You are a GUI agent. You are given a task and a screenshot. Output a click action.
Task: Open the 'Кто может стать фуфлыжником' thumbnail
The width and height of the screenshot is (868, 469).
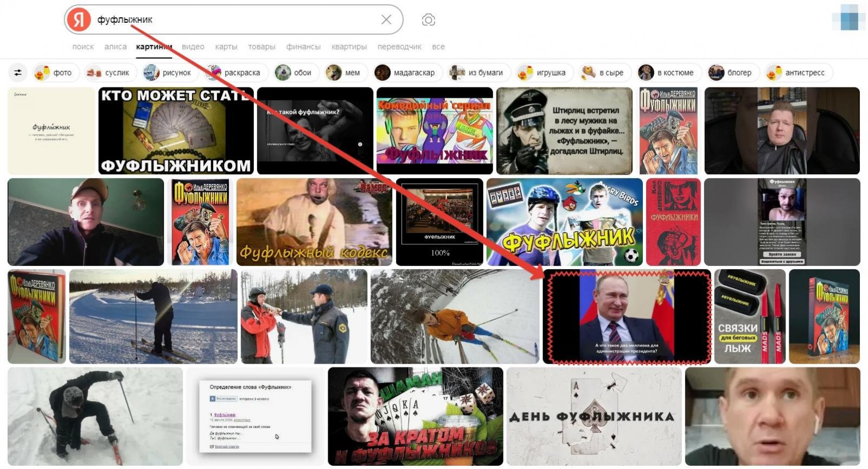176,131
